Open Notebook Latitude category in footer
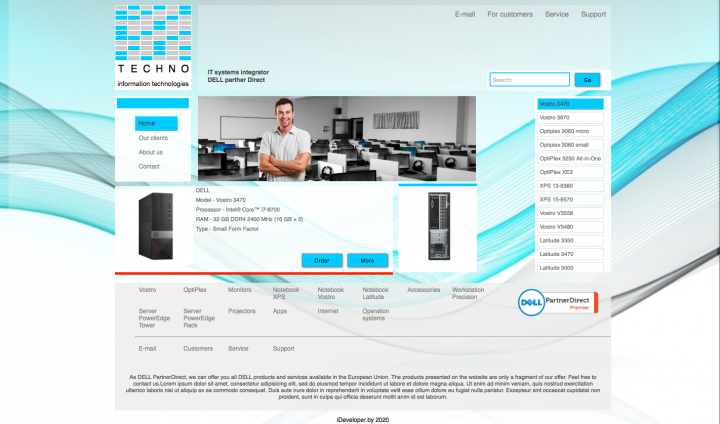Viewport: 720px width, 424px height. point(375,293)
